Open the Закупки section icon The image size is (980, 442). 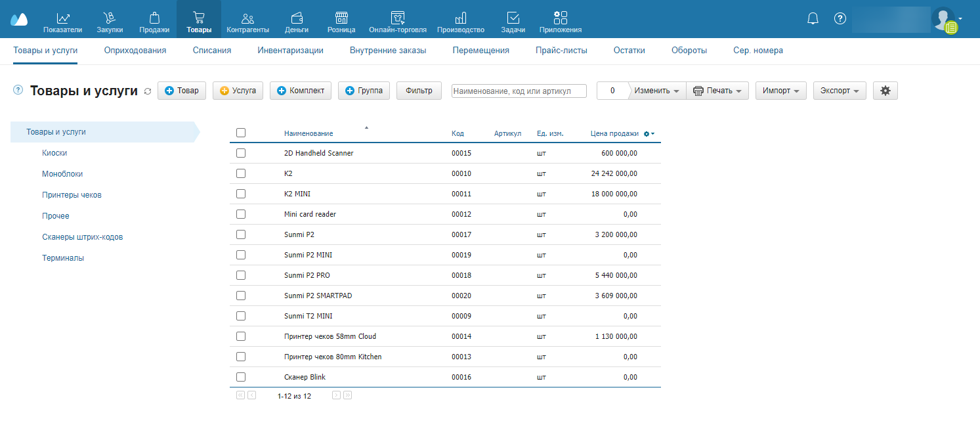[x=110, y=18]
